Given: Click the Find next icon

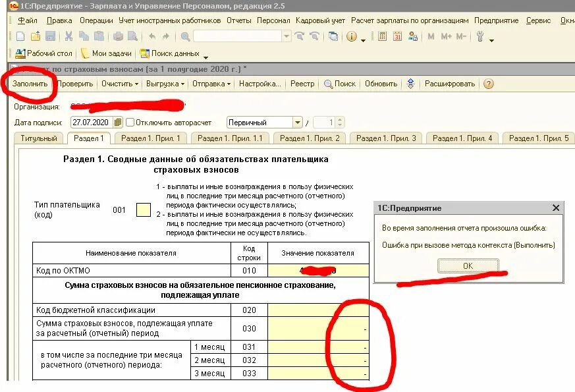Looking at the screenshot, I should tap(300, 36).
